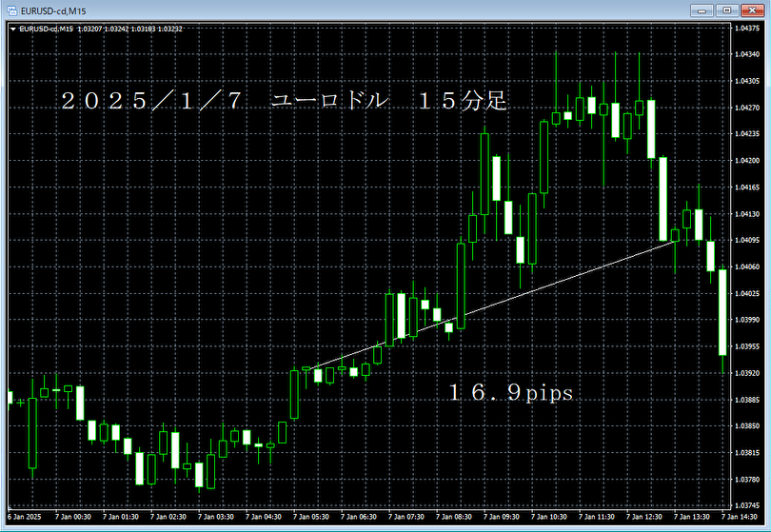Click price label 1.04235 on the scale
This screenshot has height=532, width=771.
point(747,134)
